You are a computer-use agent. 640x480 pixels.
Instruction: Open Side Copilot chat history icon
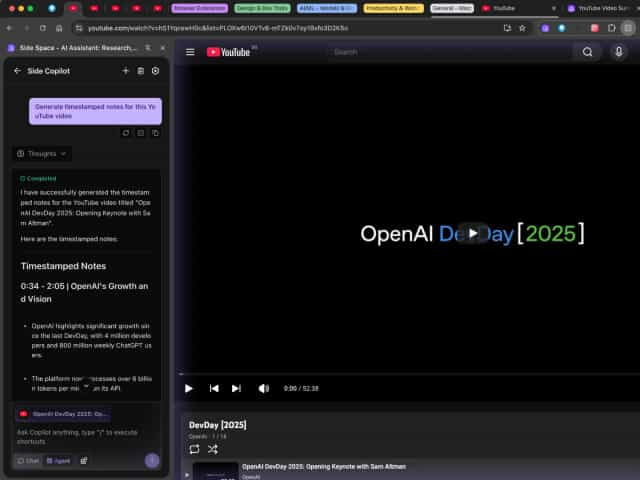140,71
